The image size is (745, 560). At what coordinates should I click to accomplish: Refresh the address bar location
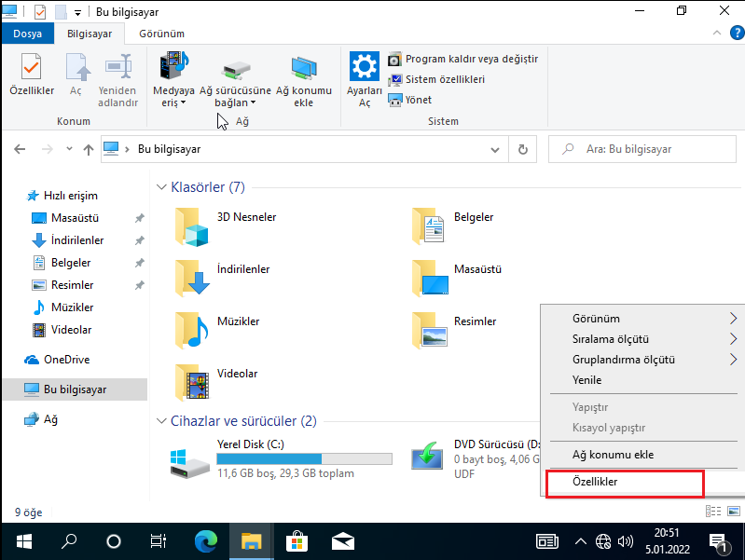[x=523, y=149]
